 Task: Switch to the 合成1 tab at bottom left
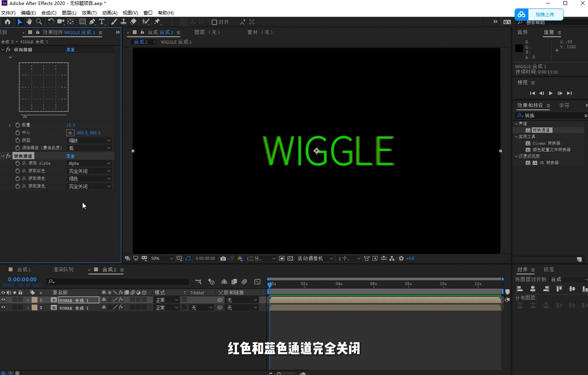click(24, 269)
